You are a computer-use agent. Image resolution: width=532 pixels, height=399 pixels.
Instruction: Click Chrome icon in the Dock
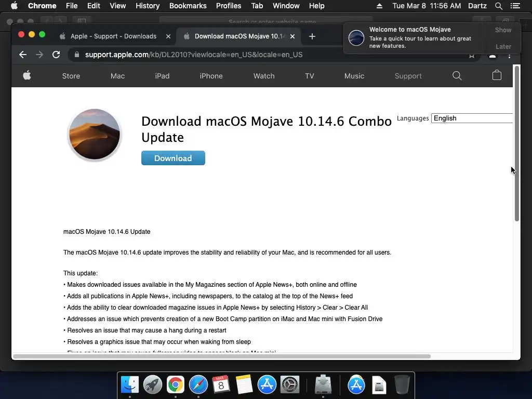(176, 385)
